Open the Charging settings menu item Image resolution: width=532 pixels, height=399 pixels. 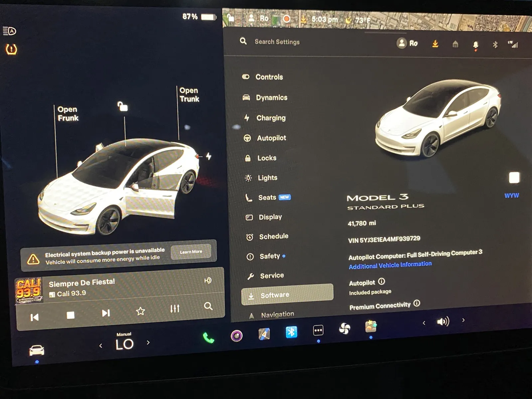[271, 118]
